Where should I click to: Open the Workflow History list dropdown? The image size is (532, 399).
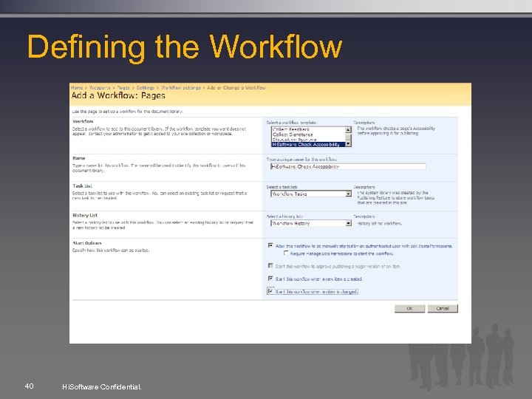click(x=311, y=223)
